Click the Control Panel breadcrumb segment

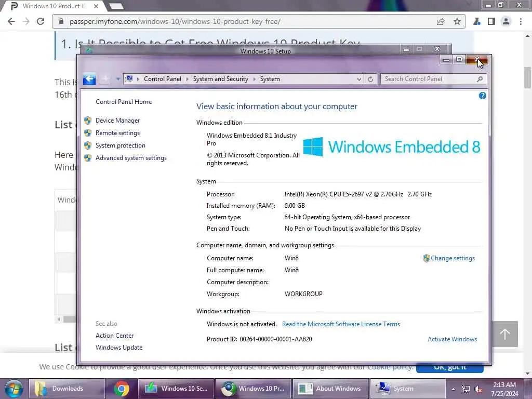pyautogui.click(x=163, y=79)
